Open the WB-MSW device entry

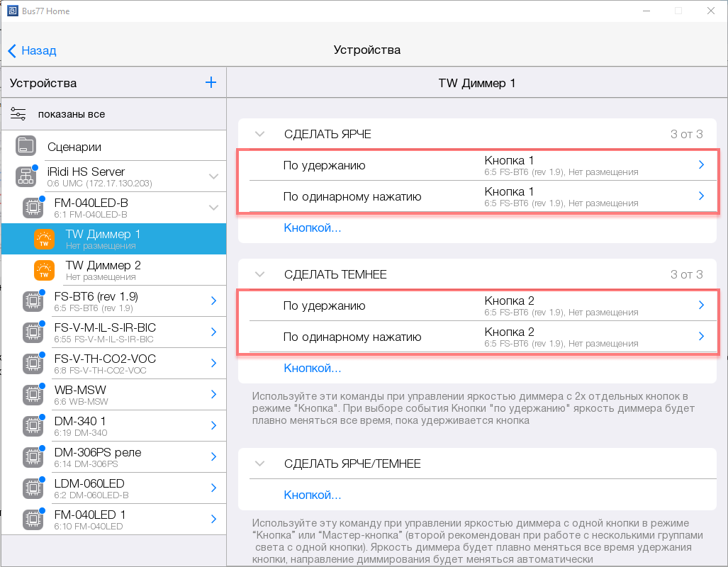113,394
